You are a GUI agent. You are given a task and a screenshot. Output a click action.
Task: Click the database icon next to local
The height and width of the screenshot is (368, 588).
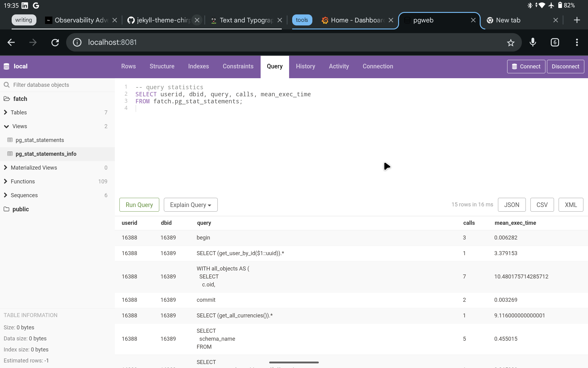point(6,66)
